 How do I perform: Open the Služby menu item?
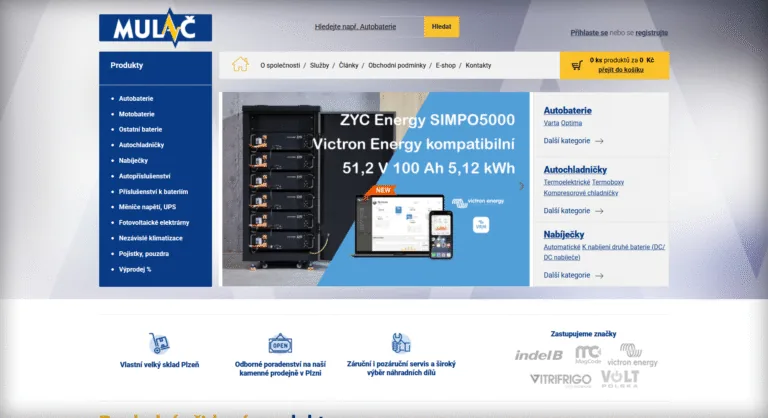pyautogui.click(x=319, y=65)
